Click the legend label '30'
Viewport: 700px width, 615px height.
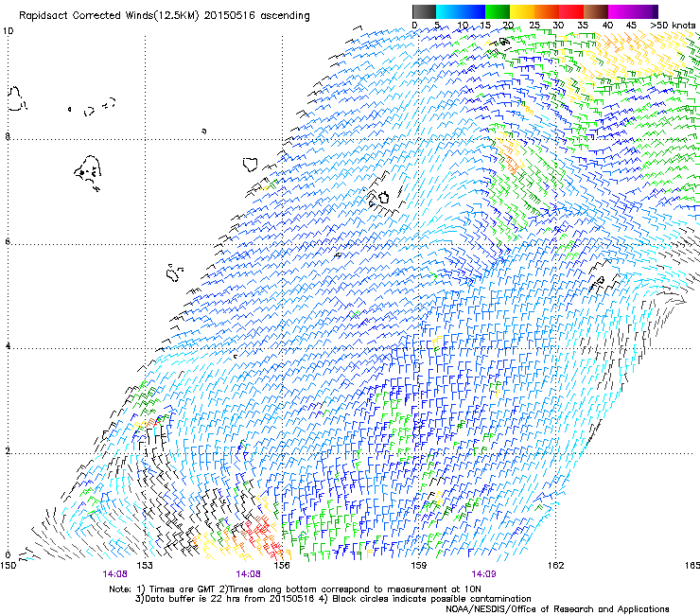tap(558, 26)
